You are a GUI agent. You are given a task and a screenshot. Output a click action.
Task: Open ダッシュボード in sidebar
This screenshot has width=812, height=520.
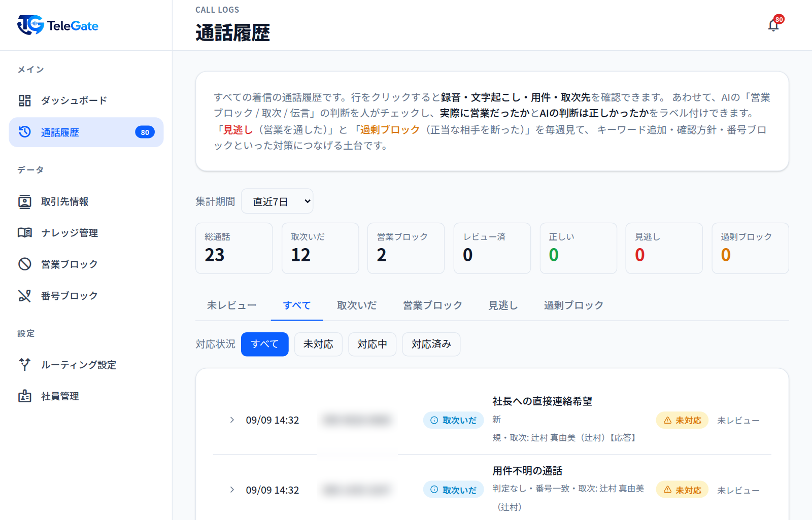pyautogui.click(x=86, y=100)
